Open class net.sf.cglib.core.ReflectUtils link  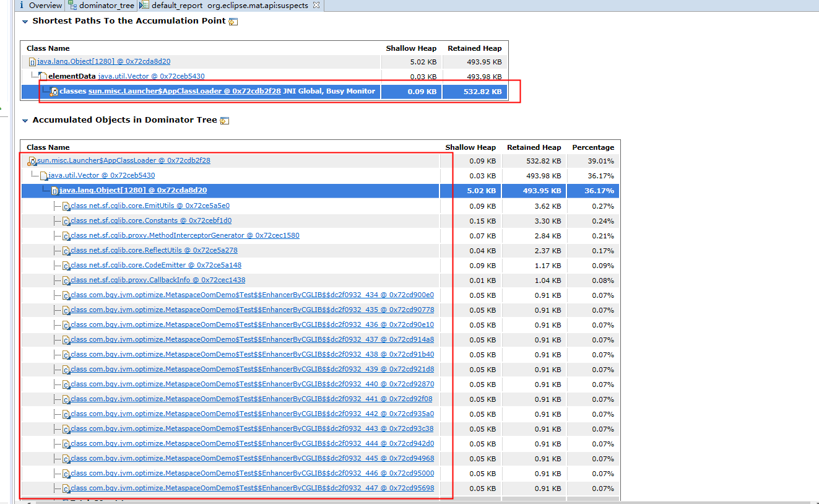pyautogui.click(x=154, y=250)
